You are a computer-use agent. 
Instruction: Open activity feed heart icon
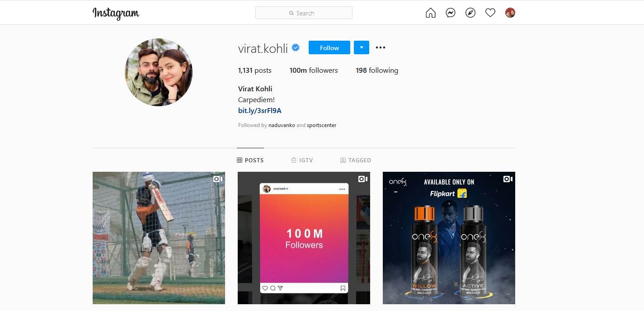[490, 13]
